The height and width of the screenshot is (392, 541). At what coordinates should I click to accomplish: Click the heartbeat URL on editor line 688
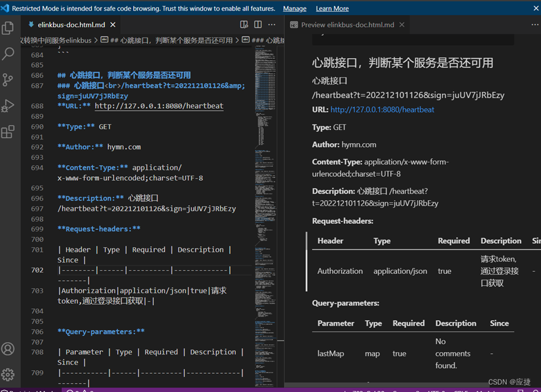point(159,106)
